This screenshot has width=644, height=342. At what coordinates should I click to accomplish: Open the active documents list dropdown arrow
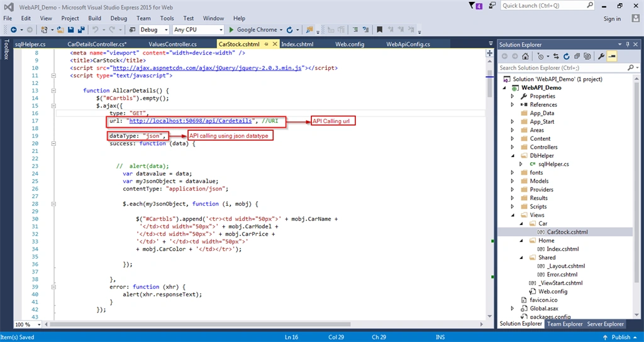[491, 44]
